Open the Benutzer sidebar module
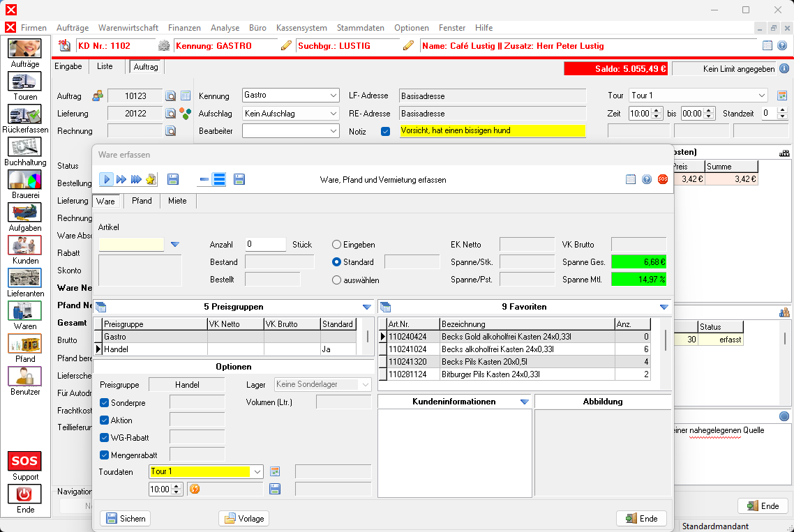This screenshot has width=794, height=532. [x=25, y=381]
